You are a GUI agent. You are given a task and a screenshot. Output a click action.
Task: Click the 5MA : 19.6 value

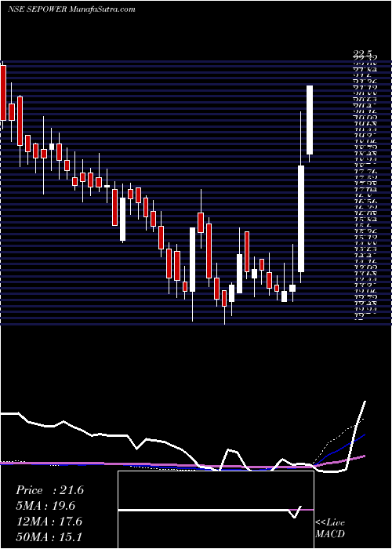(45, 506)
